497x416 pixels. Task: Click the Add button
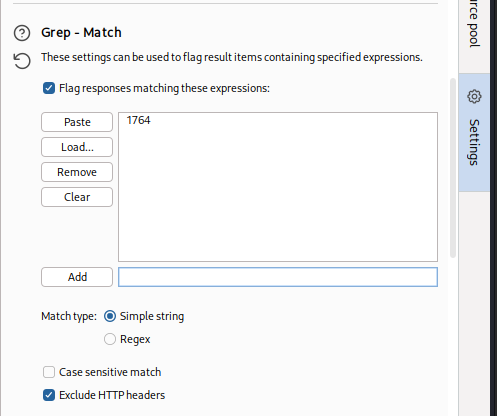coord(77,277)
